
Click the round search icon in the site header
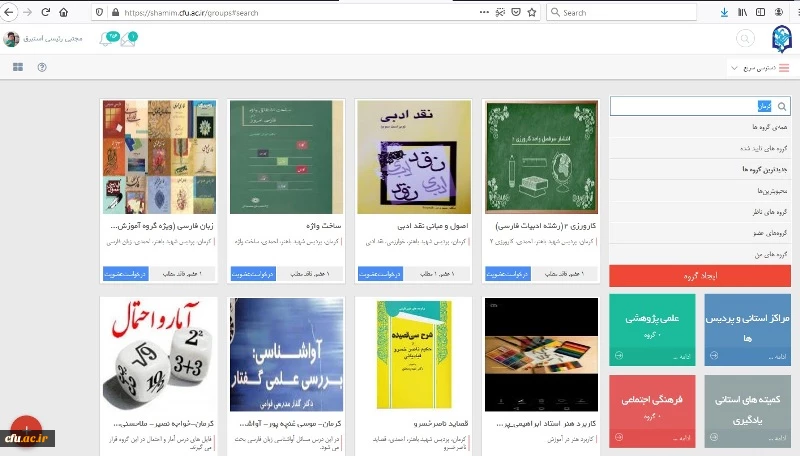pyautogui.click(x=745, y=39)
